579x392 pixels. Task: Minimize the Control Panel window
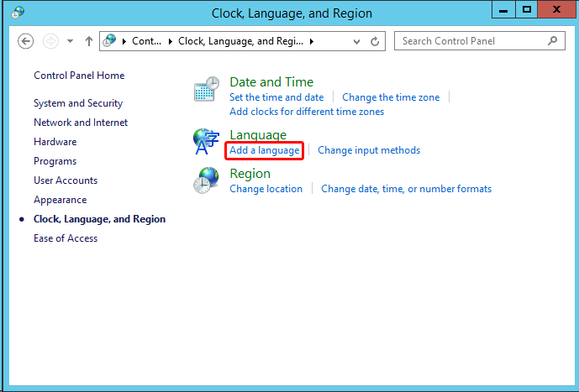[x=503, y=10]
